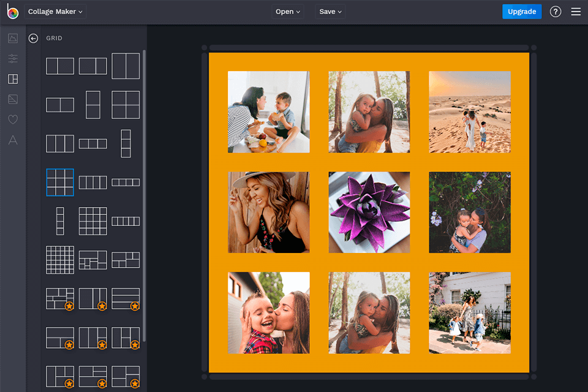
Task: Open the Patterns background panel
Action: tap(13, 99)
